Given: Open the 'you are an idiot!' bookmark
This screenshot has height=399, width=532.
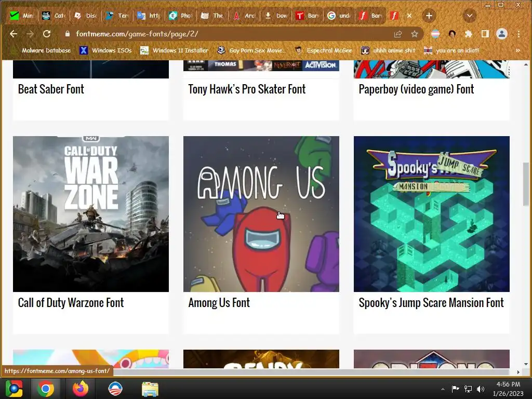Looking at the screenshot, I should click(451, 50).
